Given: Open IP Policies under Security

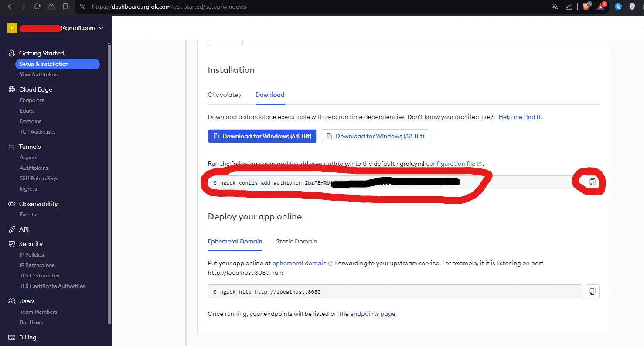Looking at the screenshot, I should point(32,255).
